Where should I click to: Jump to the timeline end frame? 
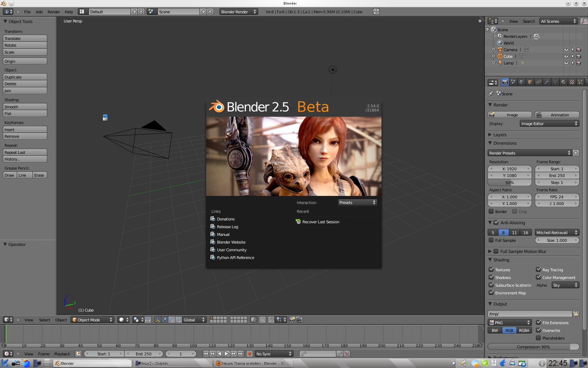(240, 354)
